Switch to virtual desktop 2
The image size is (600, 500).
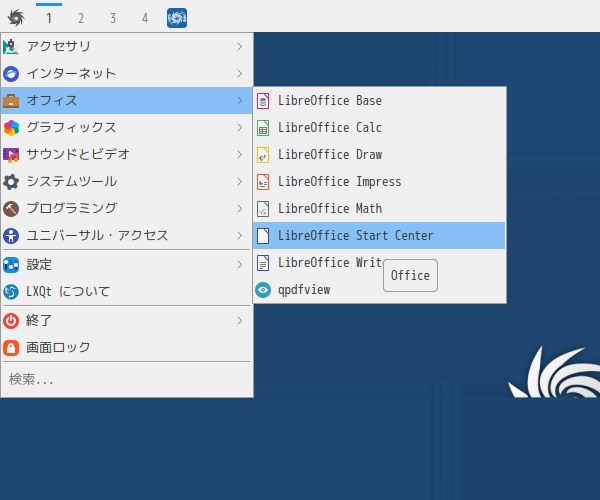pyautogui.click(x=81, y=18)
